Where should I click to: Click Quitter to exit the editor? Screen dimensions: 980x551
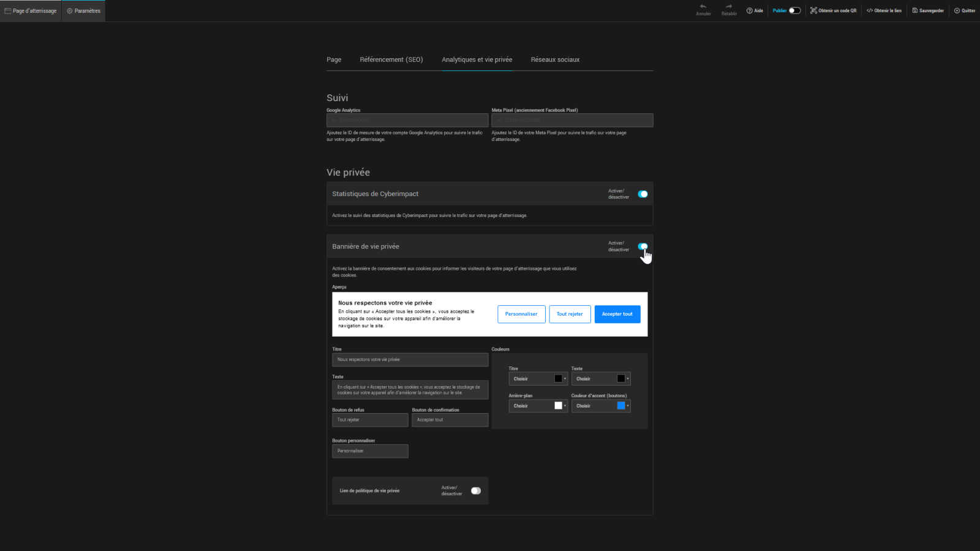click(x=965, y=10)
